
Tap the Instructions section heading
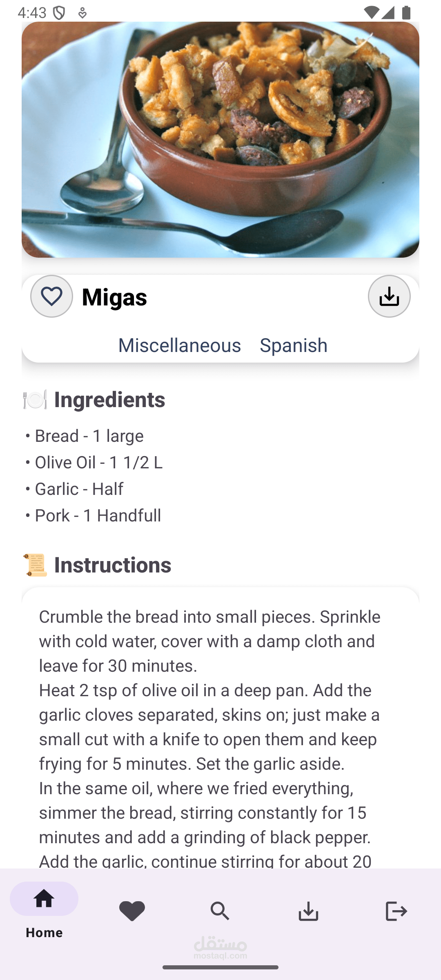click(x=112, y=565)
